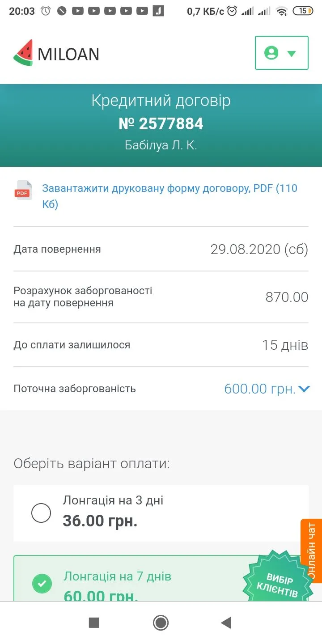Open the user account dropdown menu
This screenshot has width=322, height=644.
pos(281,53)
